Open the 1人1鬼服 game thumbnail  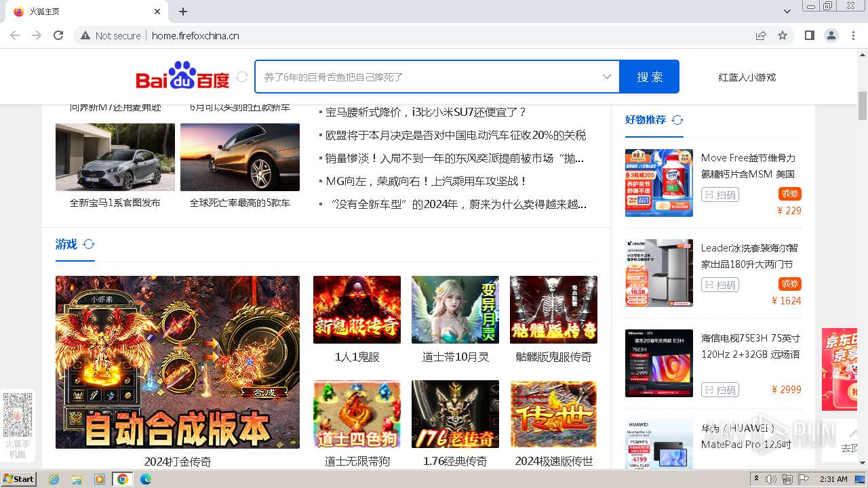[x=357, y=310]
